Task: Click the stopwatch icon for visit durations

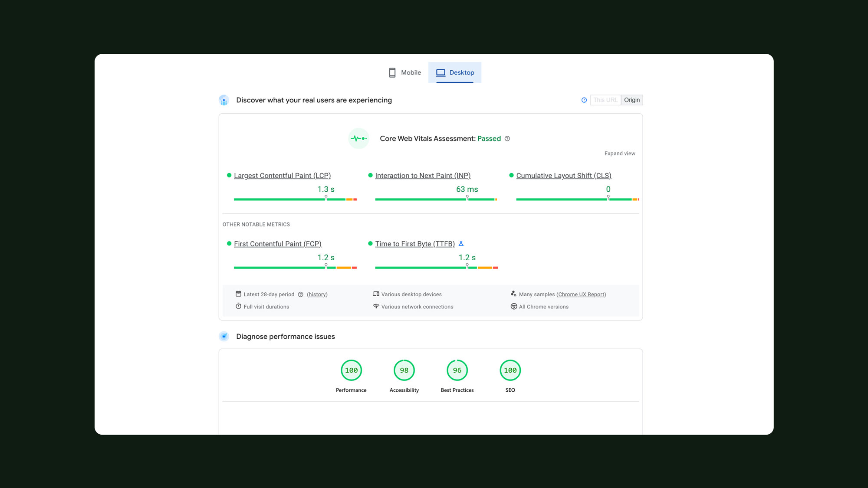Action: coord(238,306)
